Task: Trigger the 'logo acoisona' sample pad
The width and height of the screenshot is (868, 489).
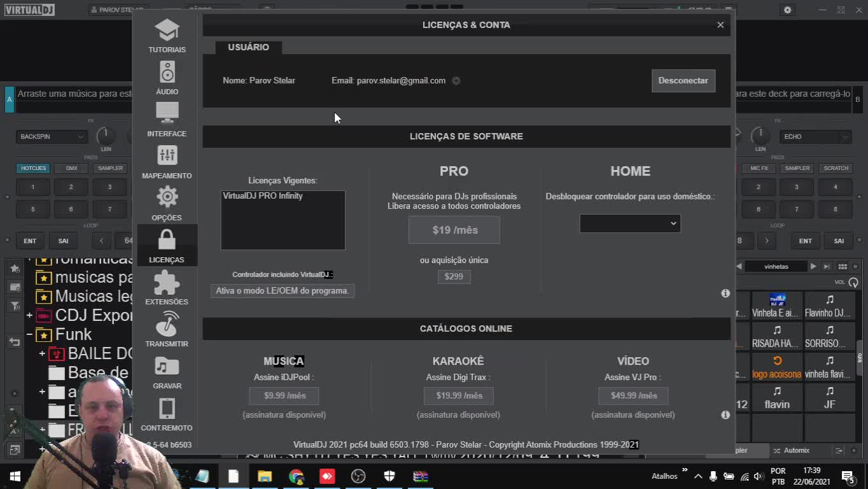Action: click(776, 368)
